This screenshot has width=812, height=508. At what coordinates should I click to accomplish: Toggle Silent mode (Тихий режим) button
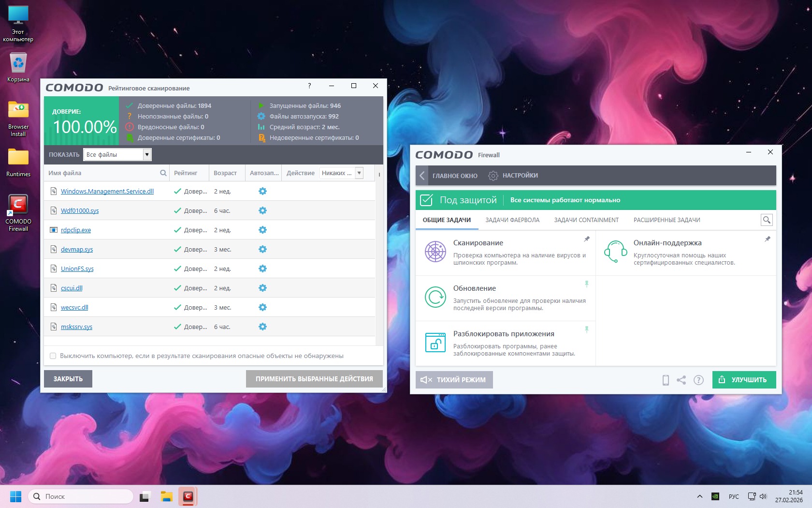coord(454,380)
